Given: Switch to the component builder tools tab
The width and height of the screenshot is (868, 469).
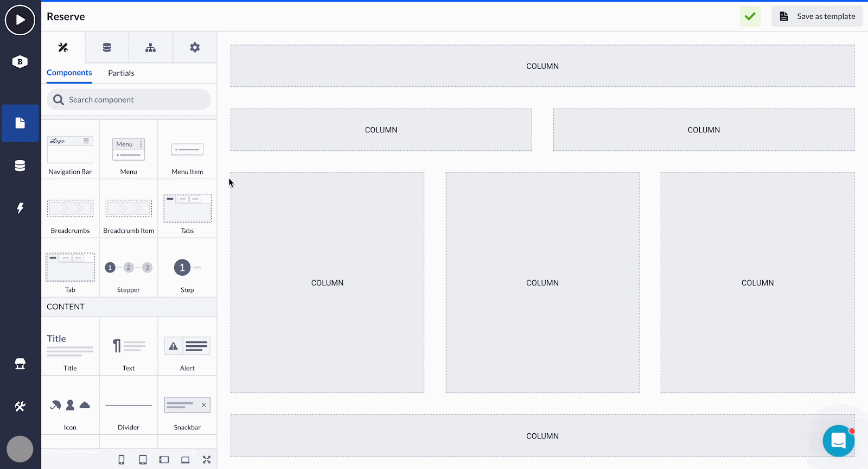Looking at the screenshot, I should [x=63, y=47].
